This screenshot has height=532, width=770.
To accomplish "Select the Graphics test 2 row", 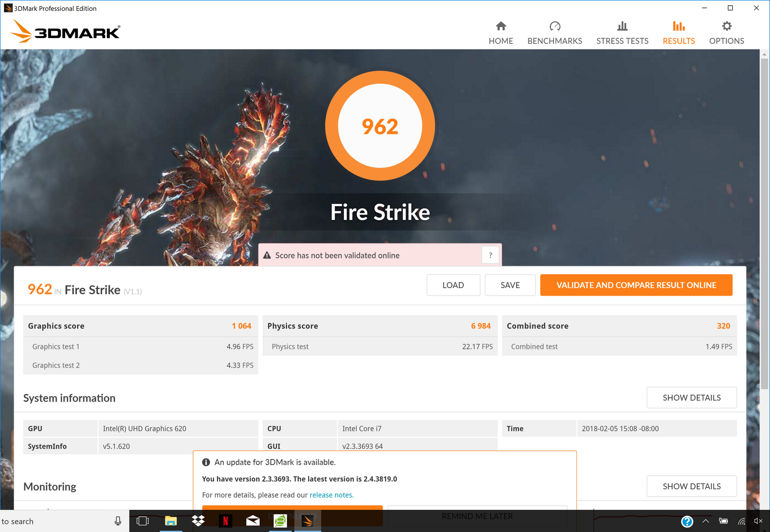I will [141, 365].
